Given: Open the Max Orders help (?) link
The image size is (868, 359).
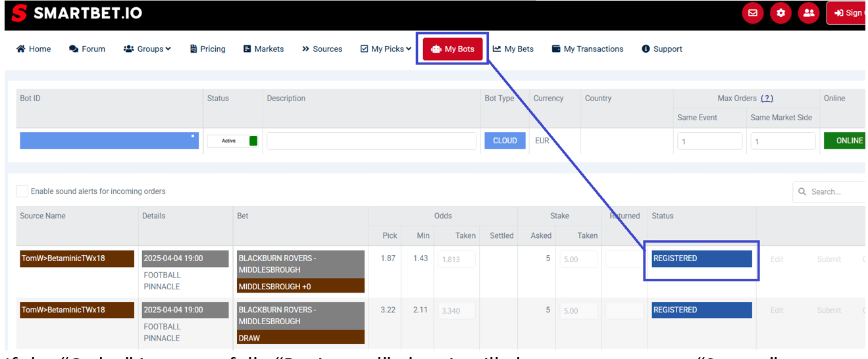Looking at the screenshot, I should [767, 98].
